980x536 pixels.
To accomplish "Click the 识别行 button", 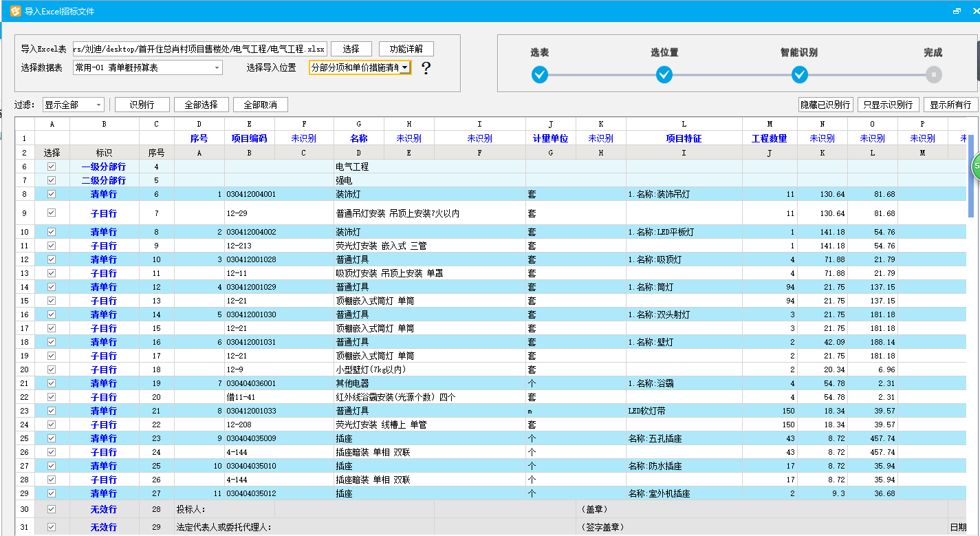I will pos(142,105).
